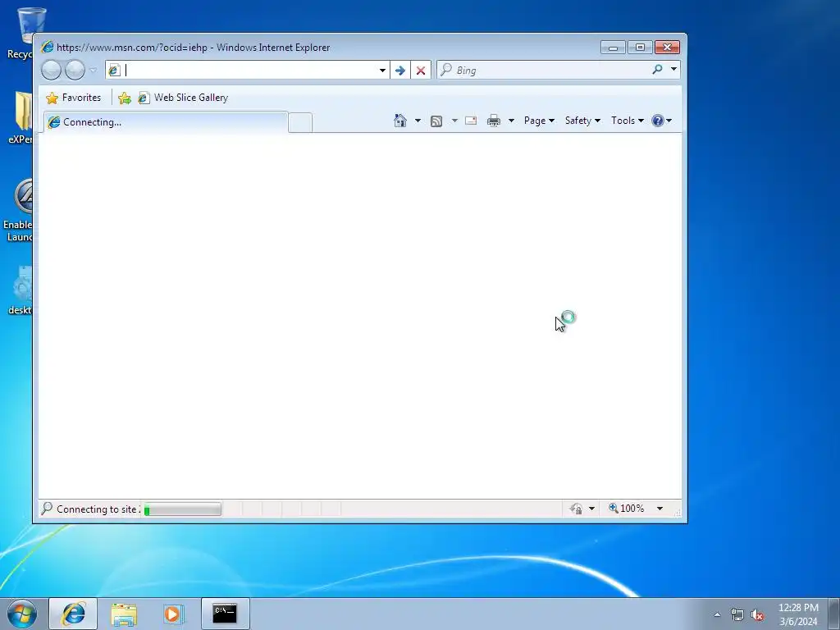The width and height of the screenshot is (840, 630).
Task: Click the muted volume tray icon
Action: [757, 615]
